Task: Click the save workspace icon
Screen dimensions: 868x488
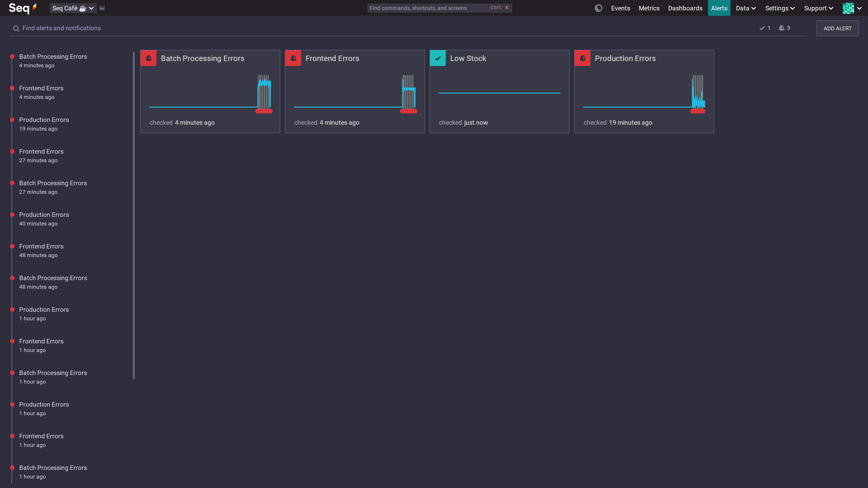Action: [x=102, y=8]
